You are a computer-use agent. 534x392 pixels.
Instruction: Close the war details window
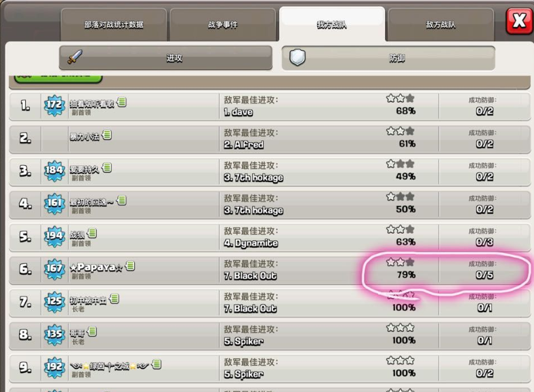pos(519,21)
